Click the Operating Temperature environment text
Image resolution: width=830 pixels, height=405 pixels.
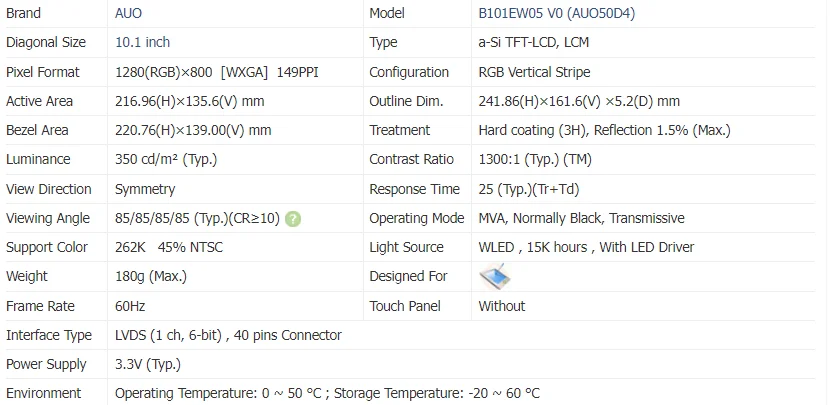click(327, 393)
